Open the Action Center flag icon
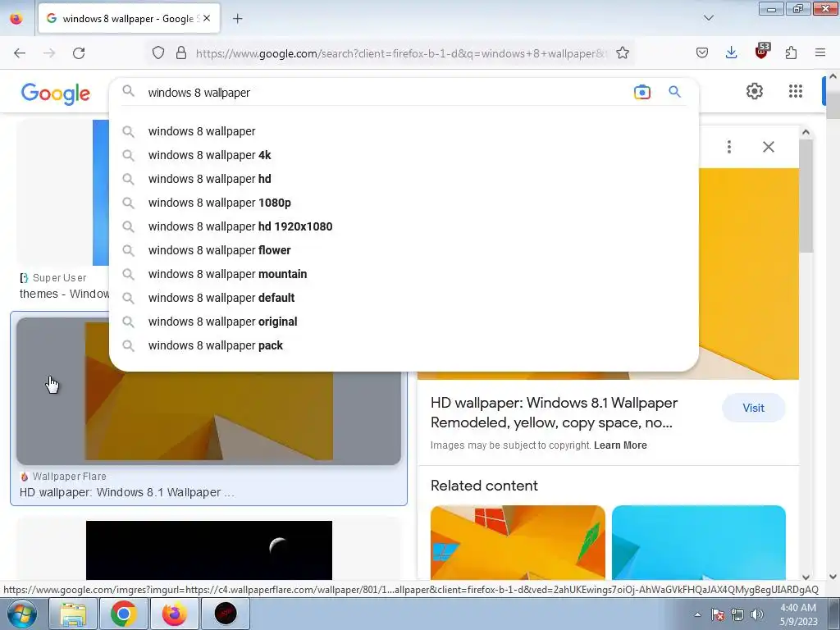 718,614
